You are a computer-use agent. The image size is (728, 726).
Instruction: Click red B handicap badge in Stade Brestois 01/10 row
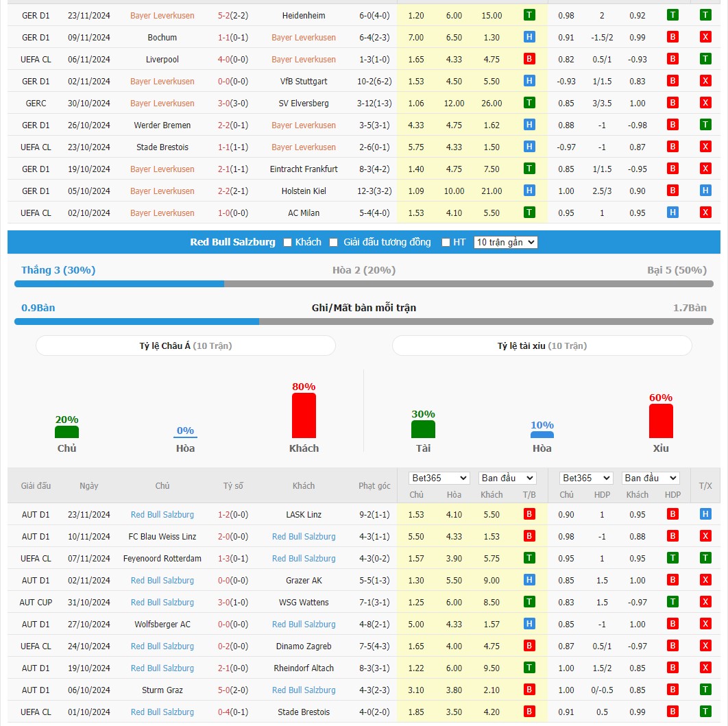672,711
